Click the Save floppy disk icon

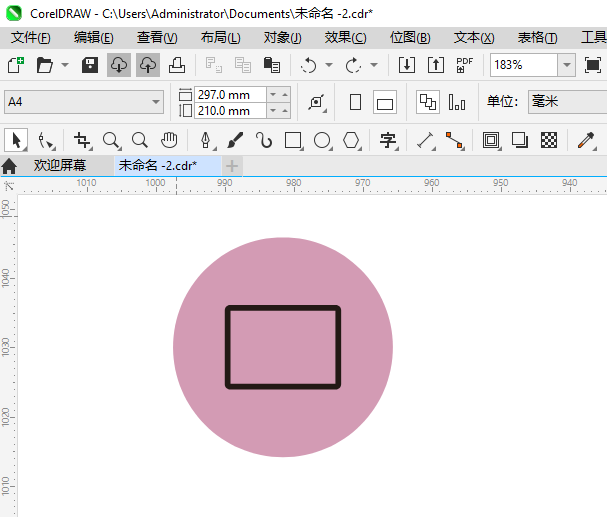click(90, 65)
